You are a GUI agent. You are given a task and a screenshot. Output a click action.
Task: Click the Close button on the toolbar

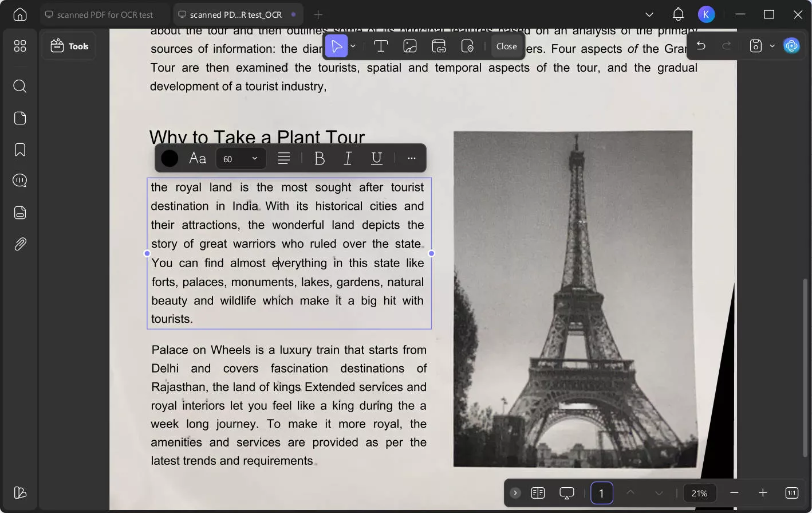tap(507, 46)
